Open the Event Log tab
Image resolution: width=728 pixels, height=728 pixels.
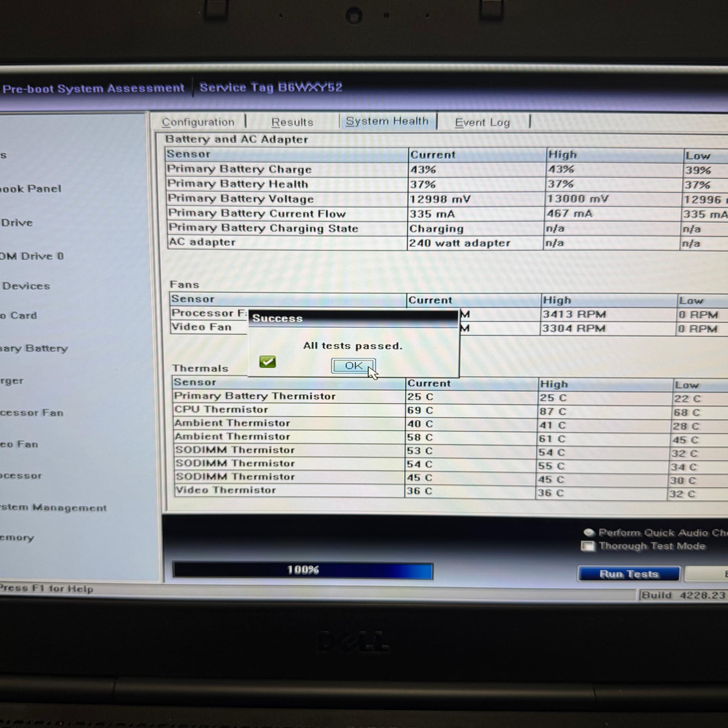coord(482,123)
